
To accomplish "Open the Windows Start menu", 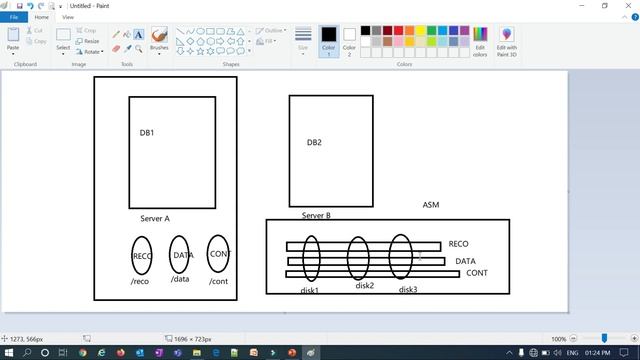I will (x=9, y=353).
